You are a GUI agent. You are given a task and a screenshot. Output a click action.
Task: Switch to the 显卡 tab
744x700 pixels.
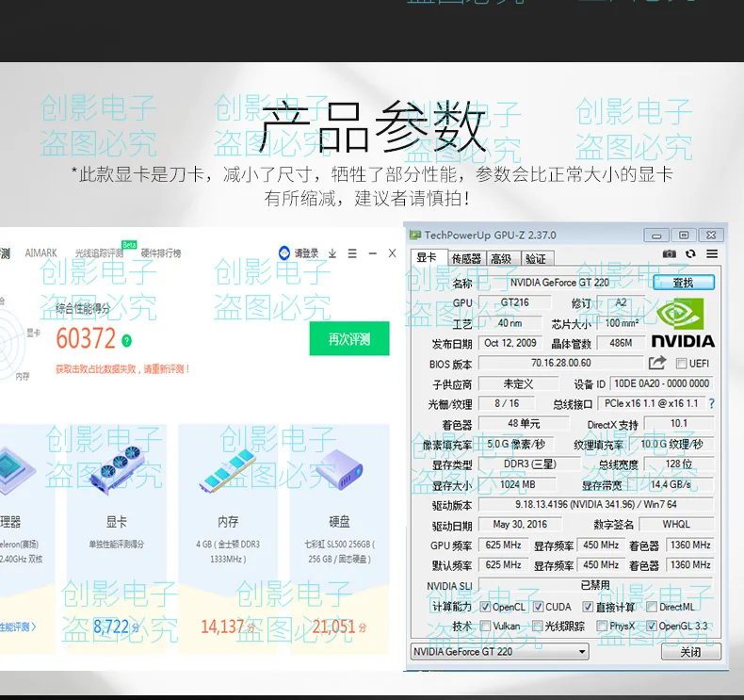point(429,257)
